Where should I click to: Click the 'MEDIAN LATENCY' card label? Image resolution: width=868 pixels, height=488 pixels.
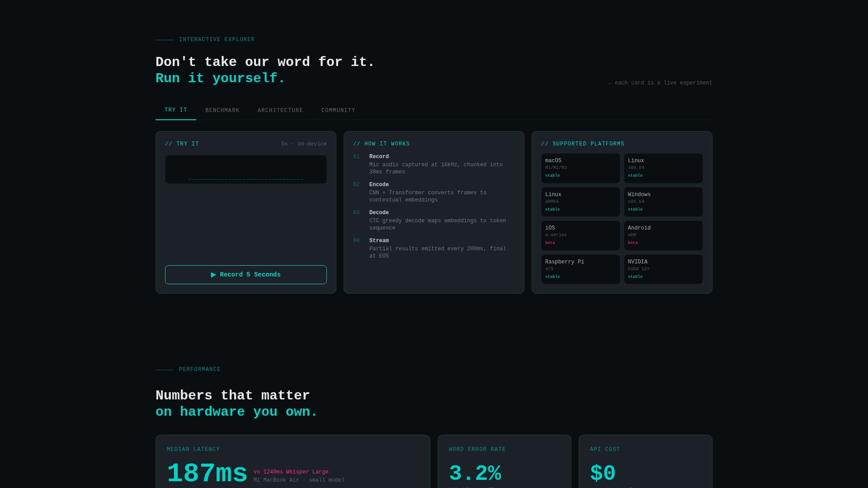pos(193,450)
